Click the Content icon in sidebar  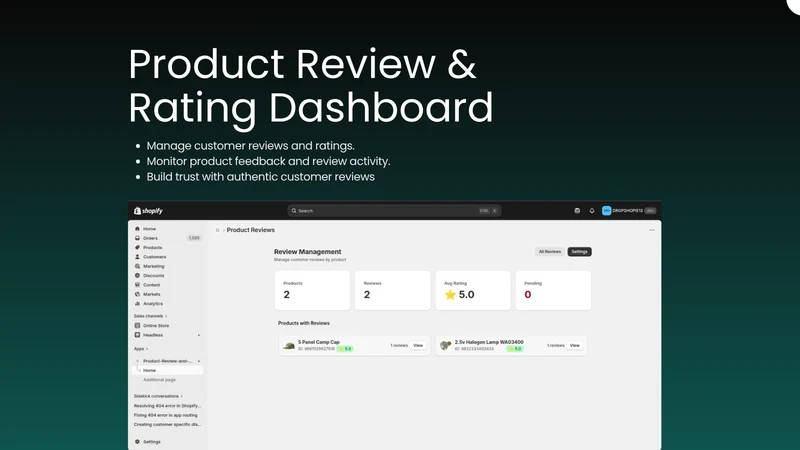[137, 285]
